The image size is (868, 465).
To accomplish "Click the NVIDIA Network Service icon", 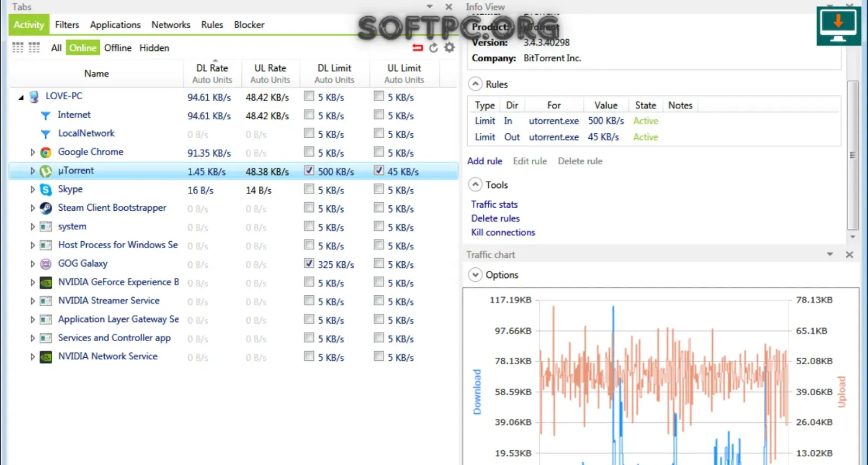I will 46,357.
